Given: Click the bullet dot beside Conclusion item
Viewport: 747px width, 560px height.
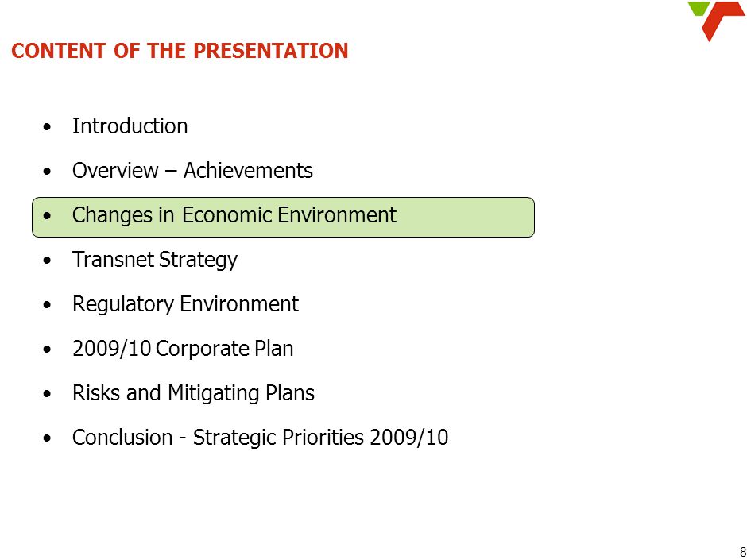Looking at the screenshot, I should [47, 438].
